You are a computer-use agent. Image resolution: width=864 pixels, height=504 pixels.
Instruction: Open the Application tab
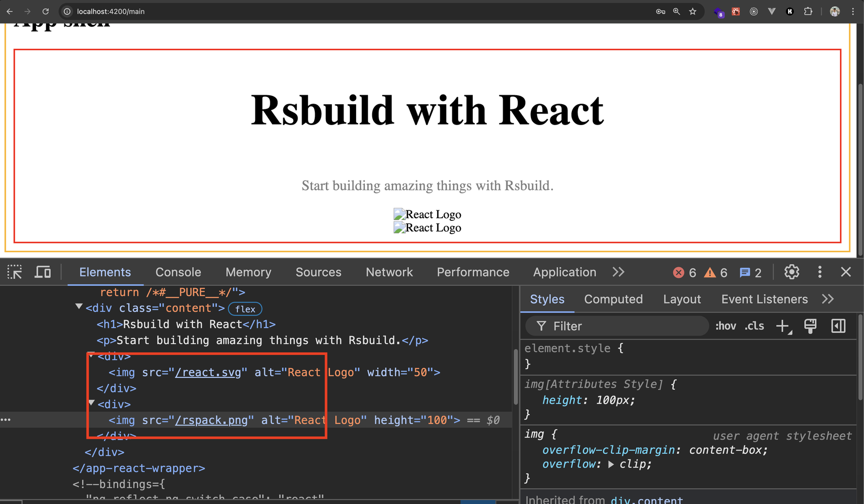click(x=564, y=272)
